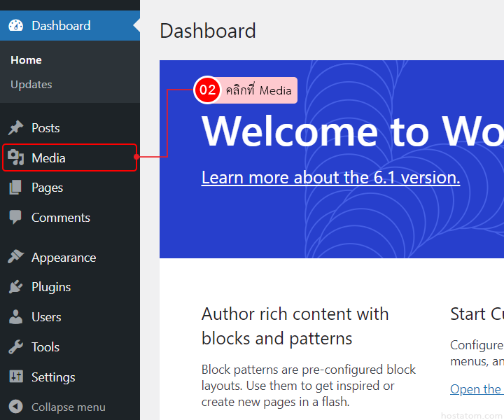Click the 'Collapse menu' text label

coord(69,407)
